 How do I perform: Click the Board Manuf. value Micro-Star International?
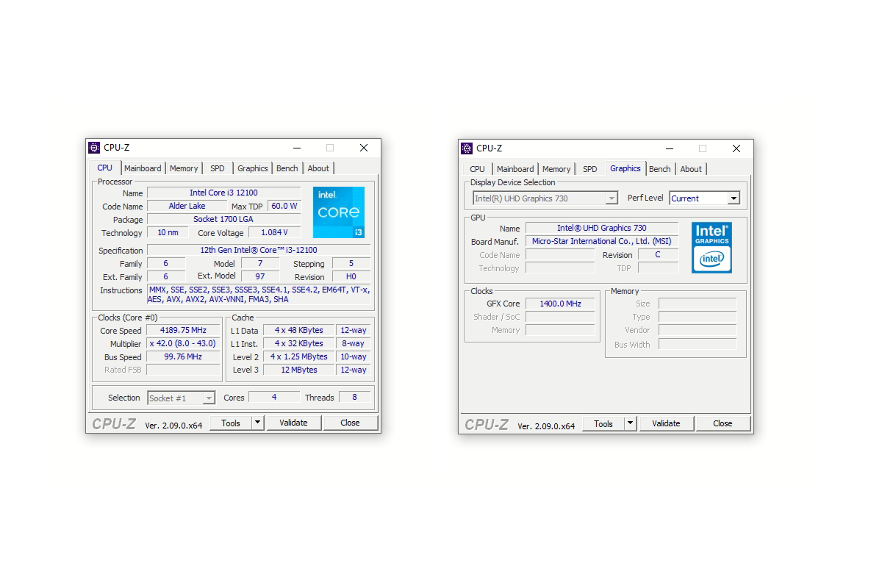tap(602, 241)
